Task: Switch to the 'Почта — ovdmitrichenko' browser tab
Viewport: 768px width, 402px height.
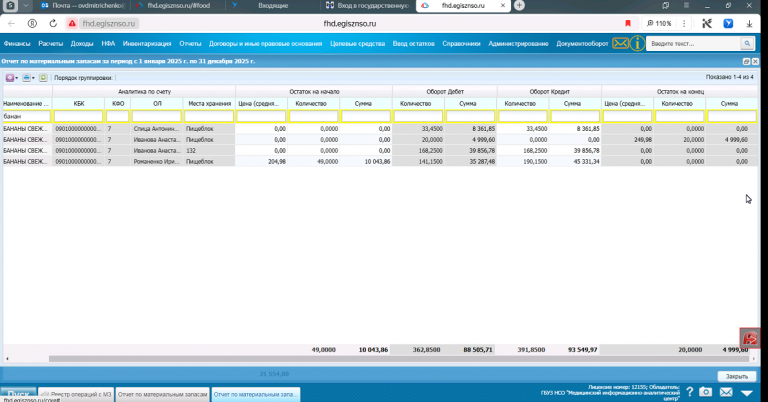Action: coord(83,6)
